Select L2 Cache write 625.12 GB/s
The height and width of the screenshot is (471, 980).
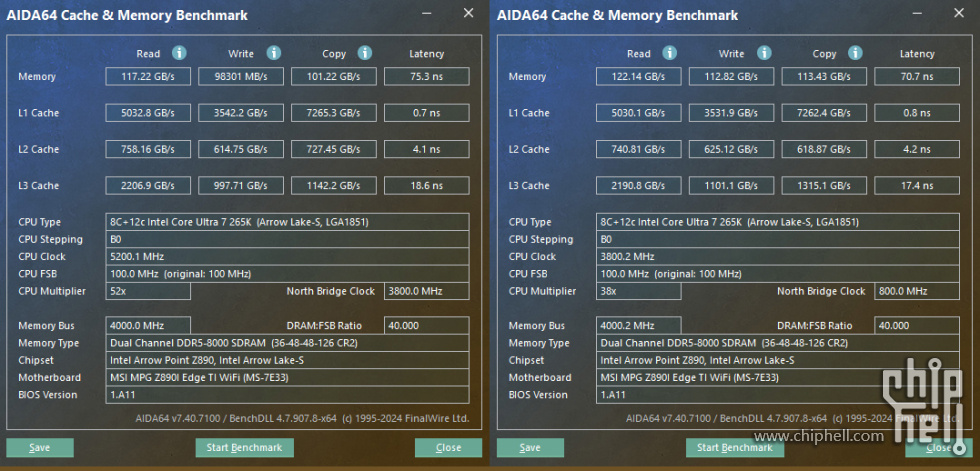(x=731, y=149)
